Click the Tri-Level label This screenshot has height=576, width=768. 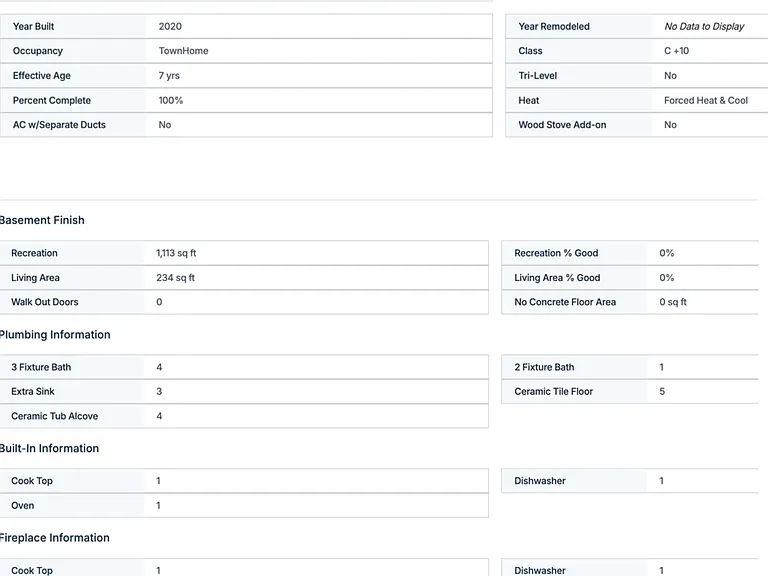[x=538, y=76]
